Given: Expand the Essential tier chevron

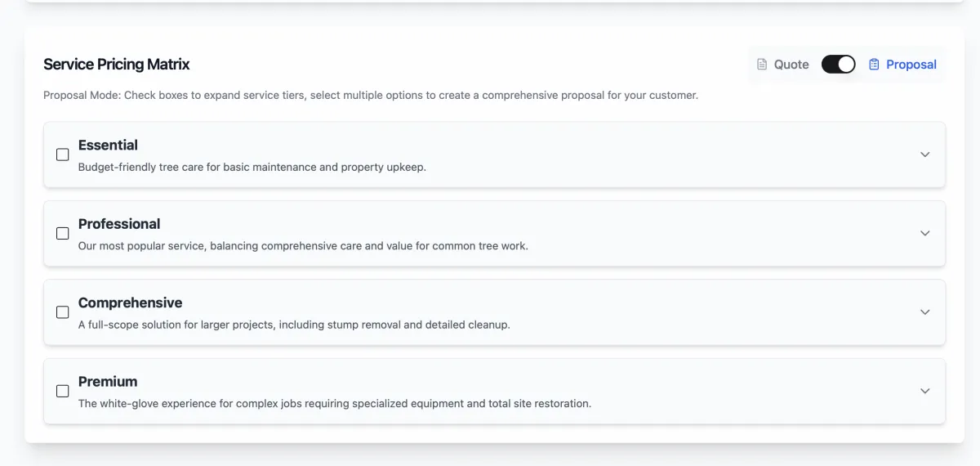Looking at the screenshot, I should (x=924, y=155).
